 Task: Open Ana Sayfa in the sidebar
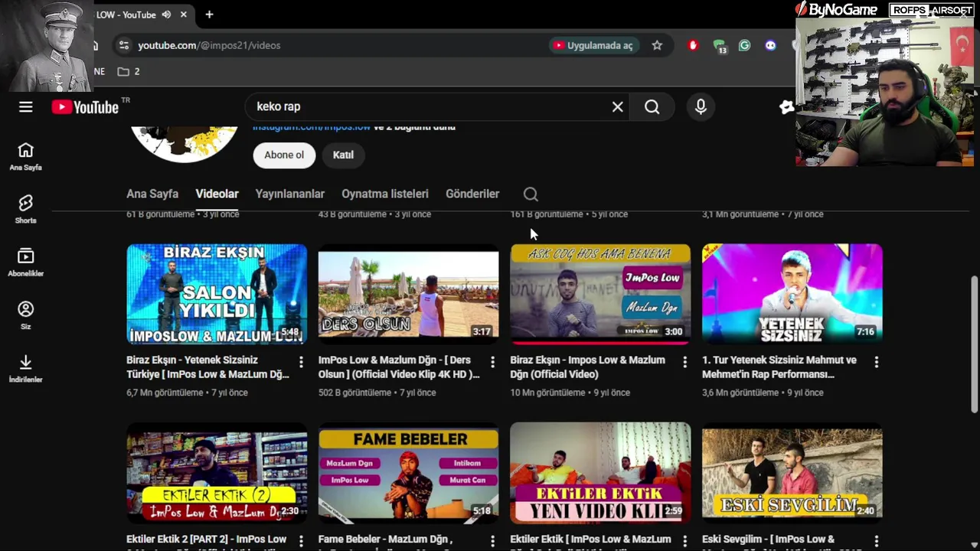tap(25, 157)
